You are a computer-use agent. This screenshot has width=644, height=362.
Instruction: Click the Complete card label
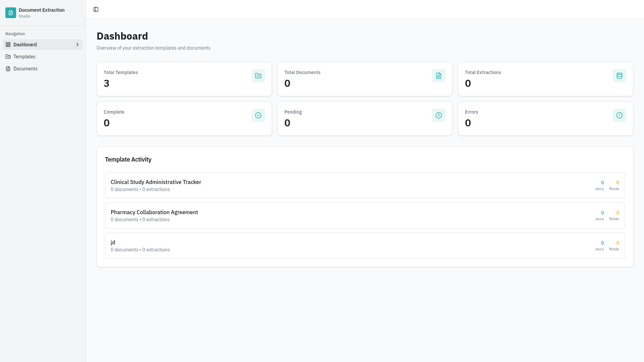pyautogui.click(x=114, y=112)
